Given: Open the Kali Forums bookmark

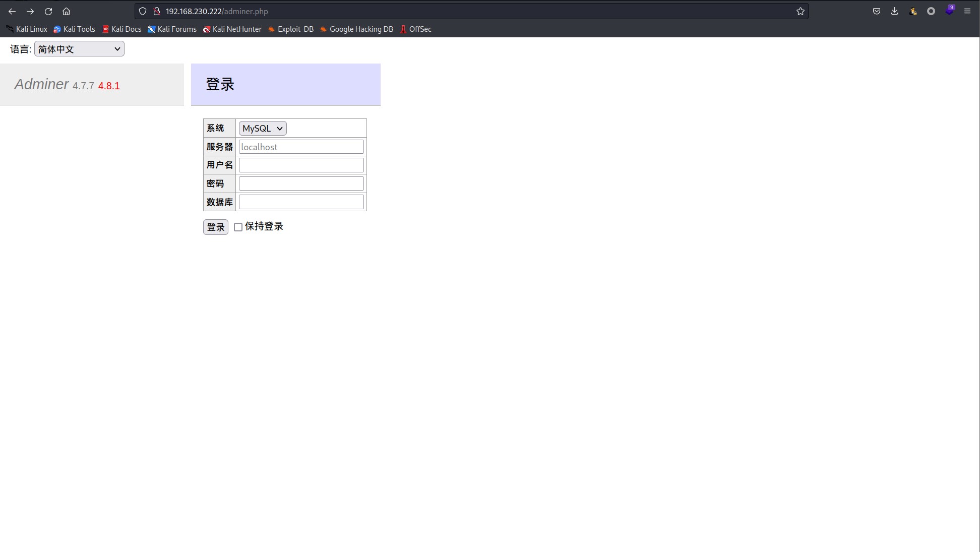Looking at the screenshot, I should pyautogui.click(x=172, y=29).
